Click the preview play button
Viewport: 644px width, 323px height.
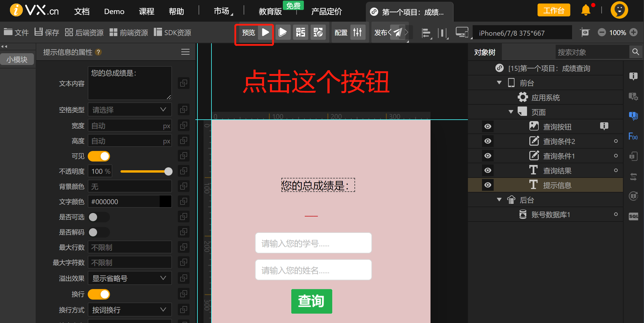click(265, 32)
